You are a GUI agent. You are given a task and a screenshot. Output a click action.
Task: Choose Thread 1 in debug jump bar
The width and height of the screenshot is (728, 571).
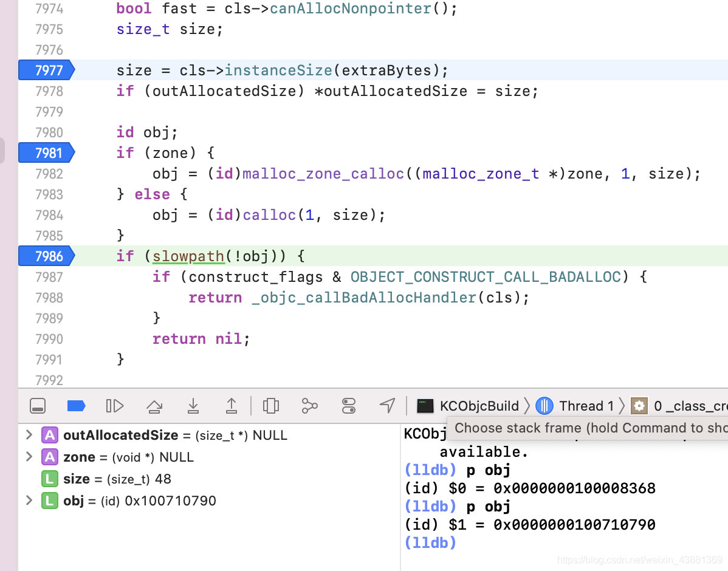586,406
